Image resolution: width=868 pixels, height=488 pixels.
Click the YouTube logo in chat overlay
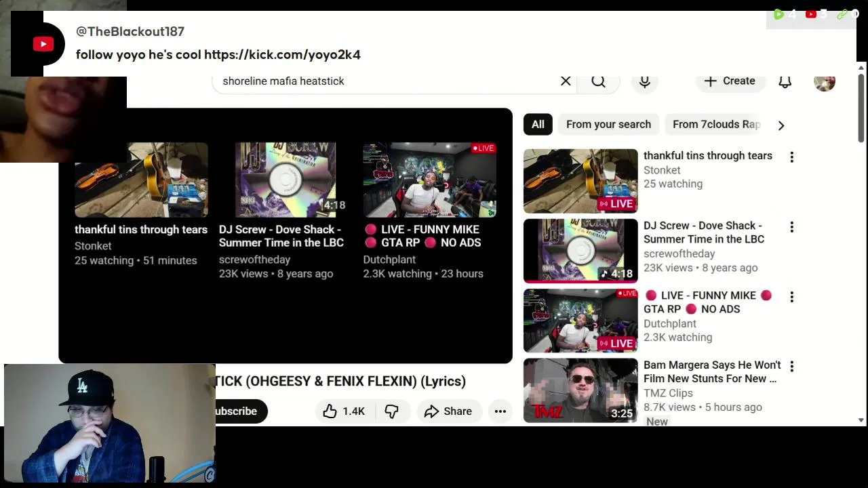pyautogui.click(x=43, y=45)
